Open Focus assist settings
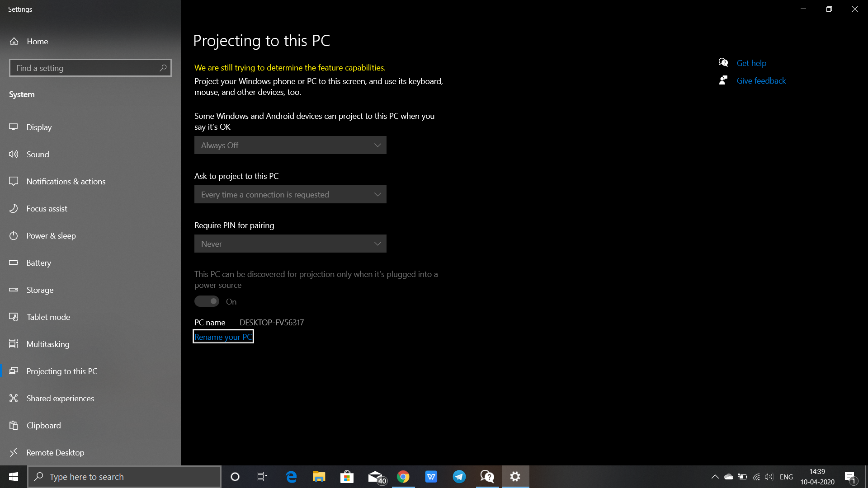 point(47,208)
